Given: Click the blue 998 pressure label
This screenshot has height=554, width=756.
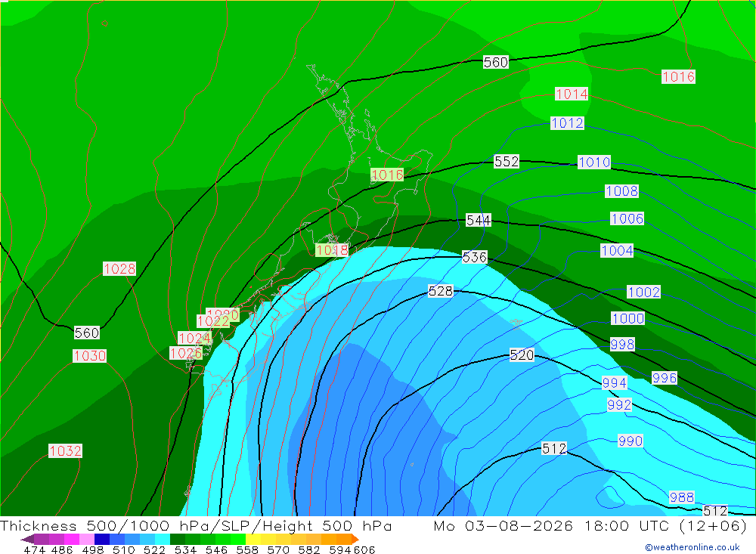Looking at the screenshot, I should coord(622,344).
